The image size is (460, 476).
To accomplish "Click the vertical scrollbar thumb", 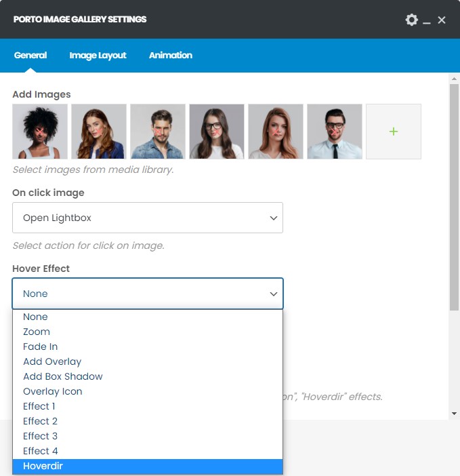I will 454,197.
